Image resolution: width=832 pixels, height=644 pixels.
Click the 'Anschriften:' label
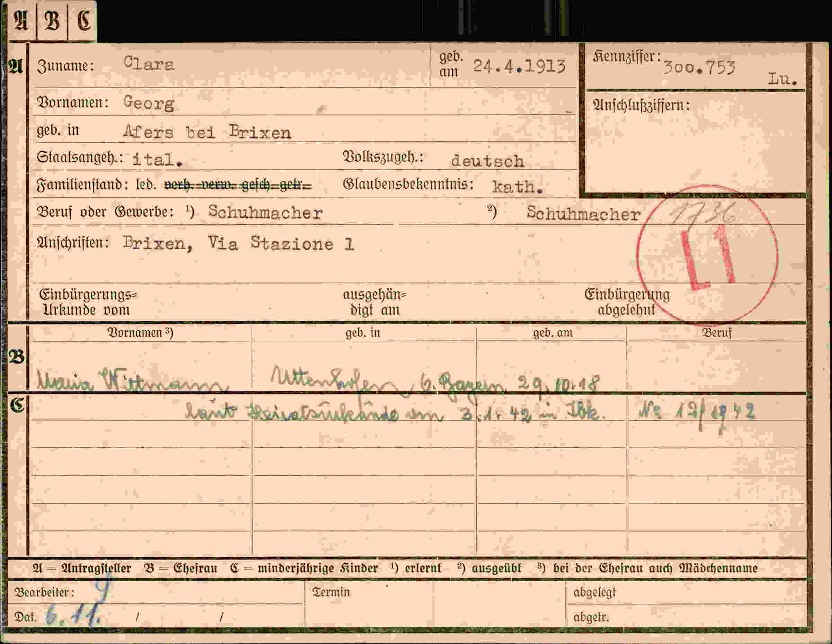tap(73, 243)
